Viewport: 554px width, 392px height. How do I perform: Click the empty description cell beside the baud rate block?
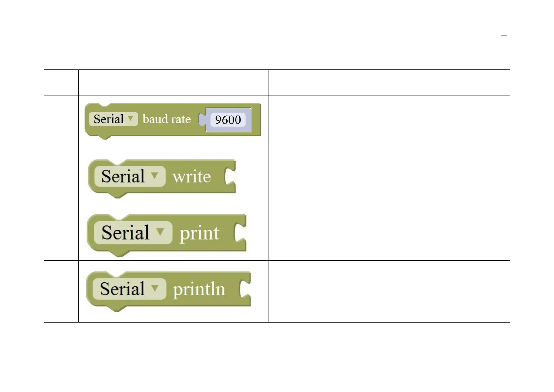pyautogui.click(x=389, y=121)
